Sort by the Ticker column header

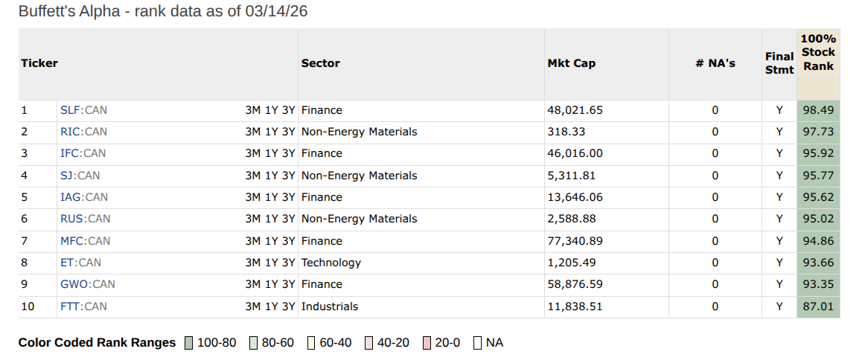(x=39, y=63)
